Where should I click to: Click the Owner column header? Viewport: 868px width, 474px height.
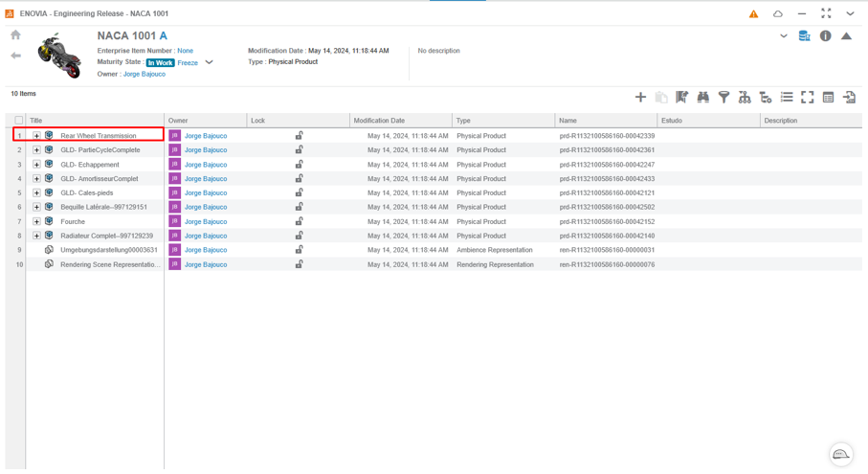coord(178,121)
